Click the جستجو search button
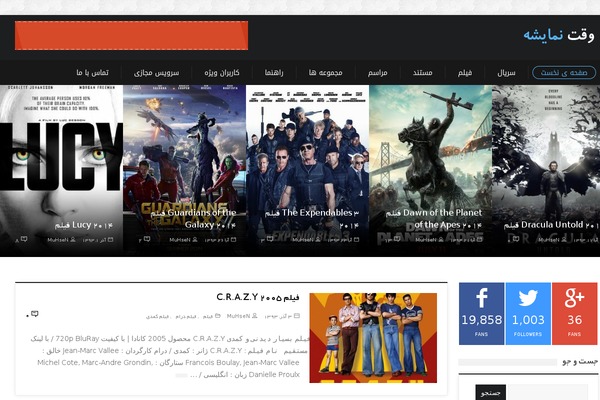Image resolution: width=600 pixels, height=400 pixels. pyautogui.click(x=491, y=393)
